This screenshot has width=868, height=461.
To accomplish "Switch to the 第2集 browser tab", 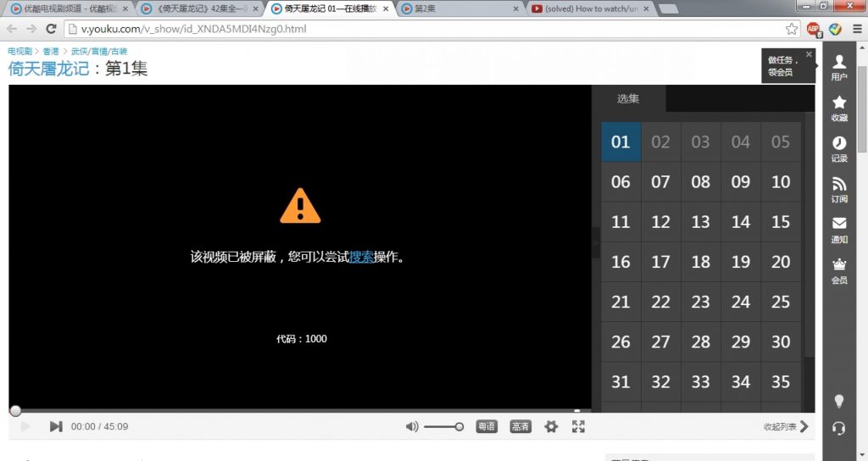I will [460, 8].
